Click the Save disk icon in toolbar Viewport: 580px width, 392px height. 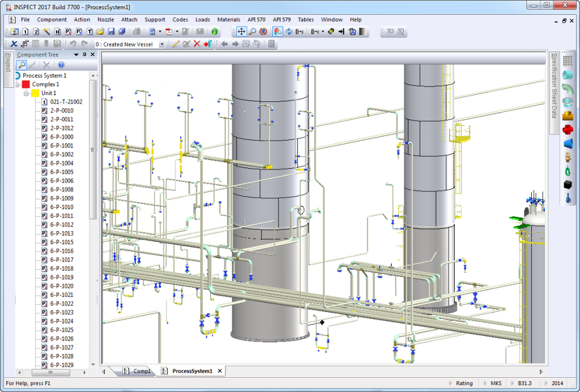click(111, 32)
